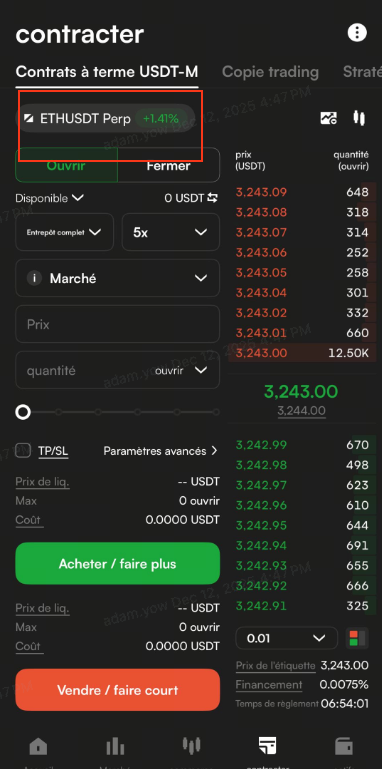Switch to the Copie trading tab

270,72
